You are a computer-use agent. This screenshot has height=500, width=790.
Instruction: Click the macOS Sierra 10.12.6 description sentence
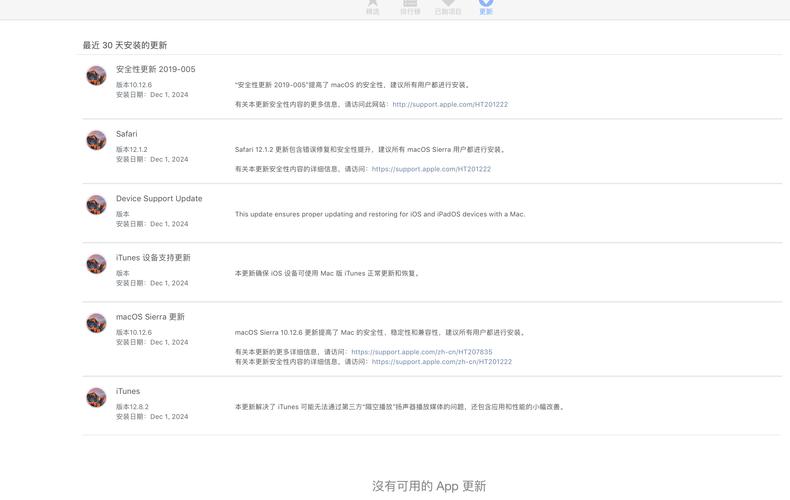pyautogui.click(x=380, y=332)
